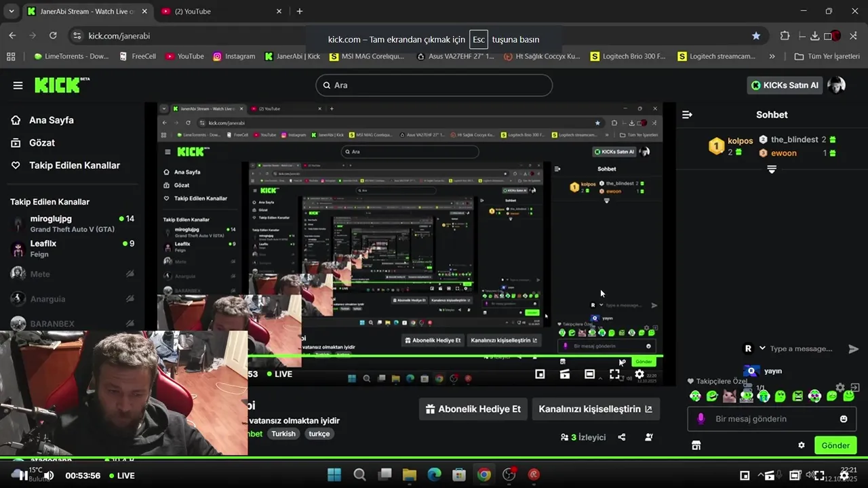
Task: Click the exit arrow icon beside emotes
Action: point(855,388)
